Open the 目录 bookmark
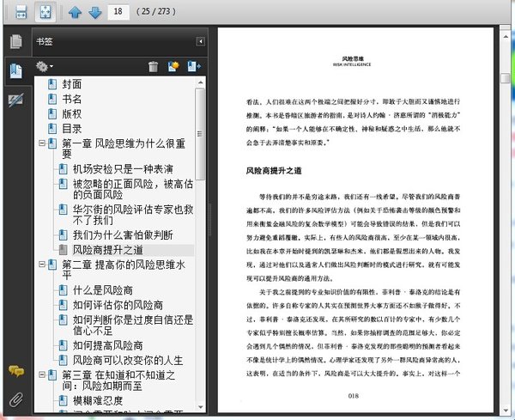The height and width of the screenshot is (420, 515). pyautogui.click(x=72, y=129)
